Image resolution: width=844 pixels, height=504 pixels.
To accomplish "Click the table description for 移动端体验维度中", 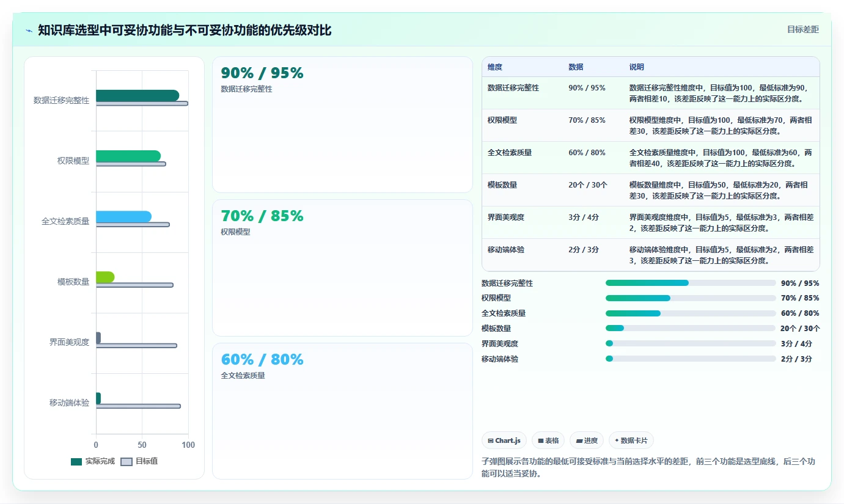I will [721, 255].
